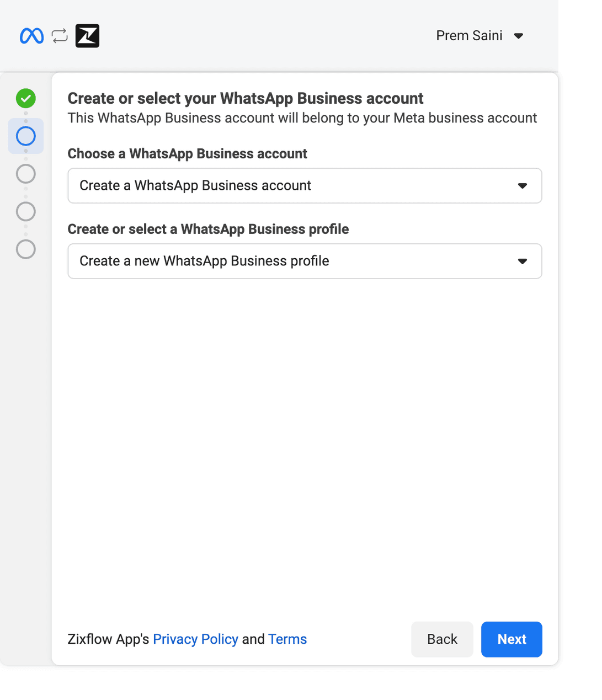Jump to the fourth step circle
602x700 pixels.
(26, 211)
